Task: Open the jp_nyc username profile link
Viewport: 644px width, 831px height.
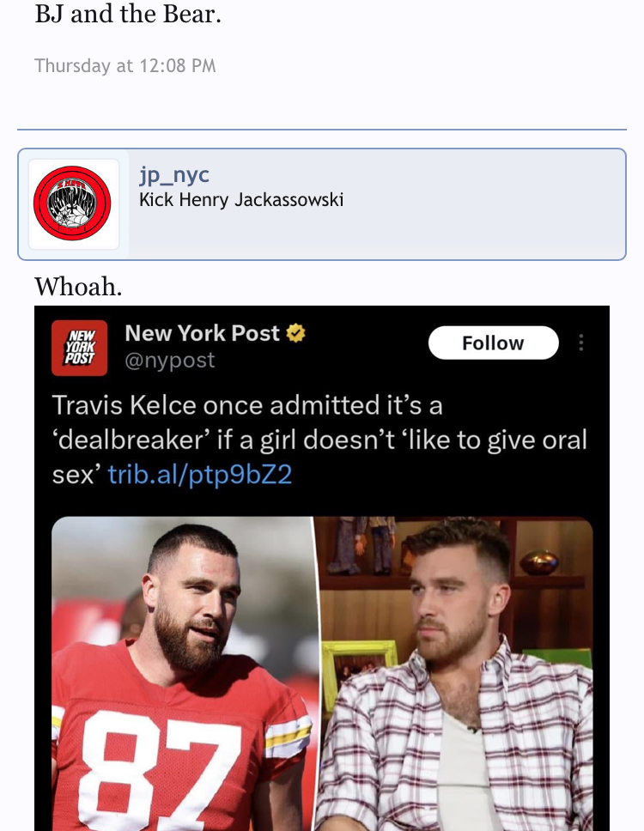Action: 173,174
